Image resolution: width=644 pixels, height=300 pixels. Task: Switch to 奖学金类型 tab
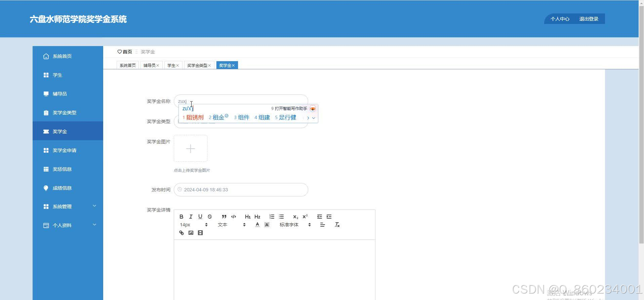(x=197, y=65)
